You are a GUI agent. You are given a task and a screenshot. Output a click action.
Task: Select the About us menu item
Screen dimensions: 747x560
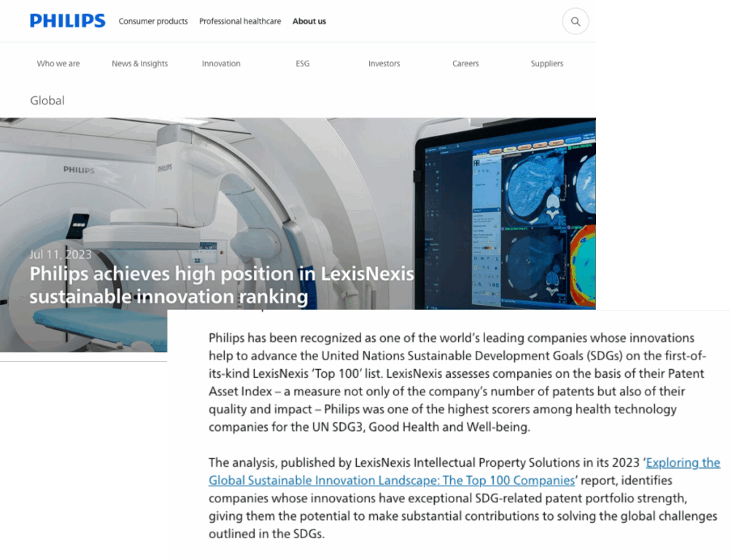tap(309, 21)
